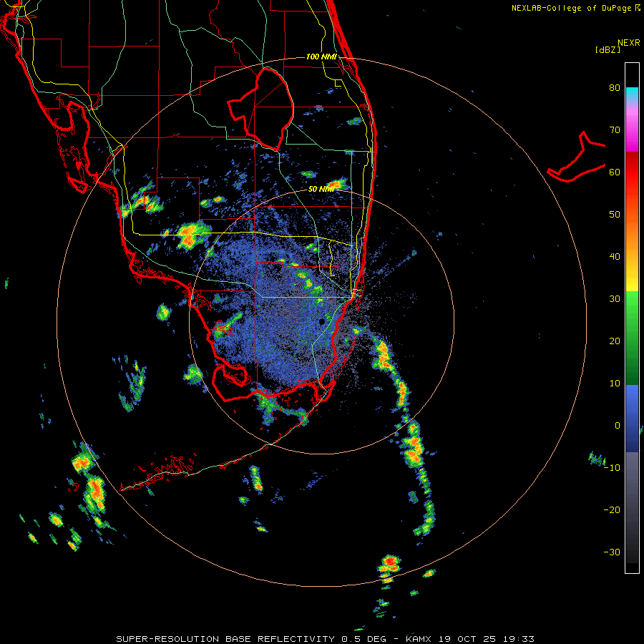Screen dimensions: 644x644
Task: Click the 30 value on dBZ scale
Action: click(x=615, y=299)
